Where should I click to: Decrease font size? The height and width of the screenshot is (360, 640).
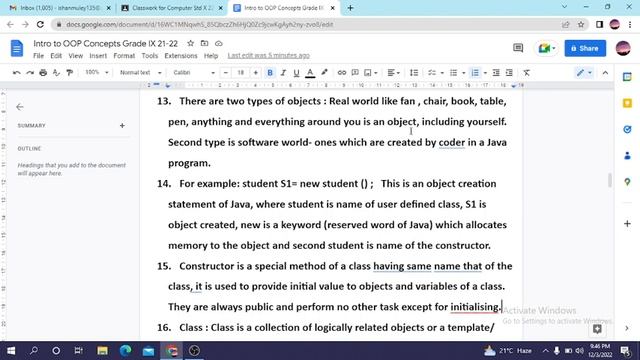click(226, 73)
